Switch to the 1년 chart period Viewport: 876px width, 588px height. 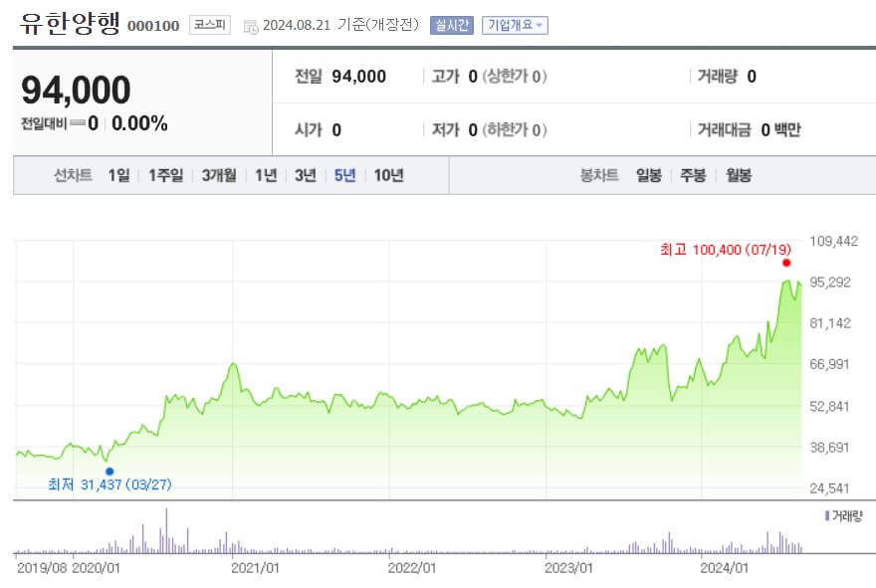tap(266, 175)
